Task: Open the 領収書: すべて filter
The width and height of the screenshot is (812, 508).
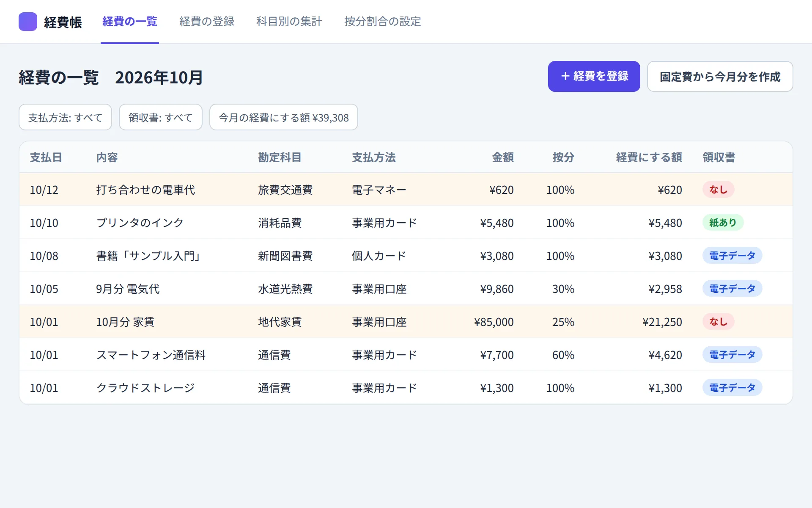Action: point(161,117)
